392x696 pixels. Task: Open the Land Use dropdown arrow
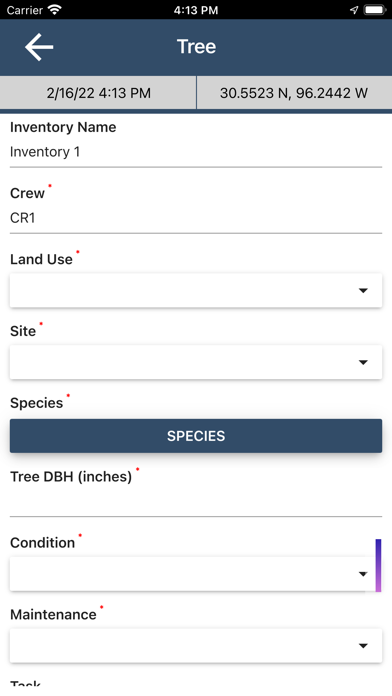[363, 291]
